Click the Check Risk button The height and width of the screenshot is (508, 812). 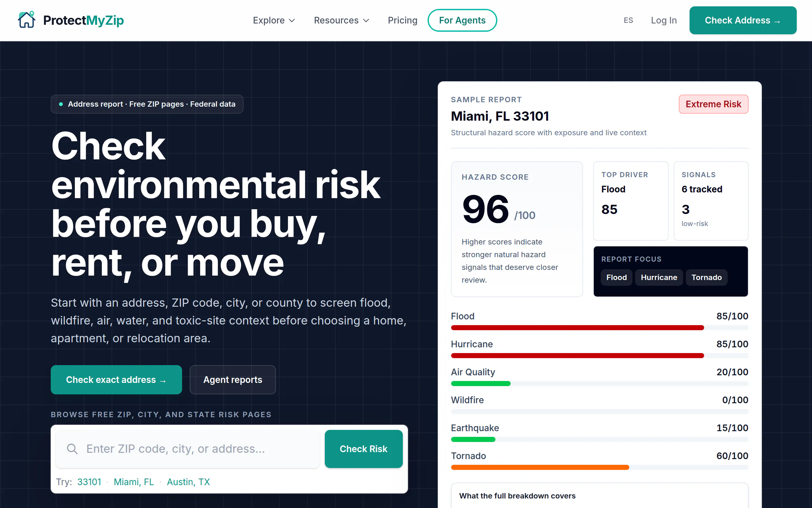[363, 449]
